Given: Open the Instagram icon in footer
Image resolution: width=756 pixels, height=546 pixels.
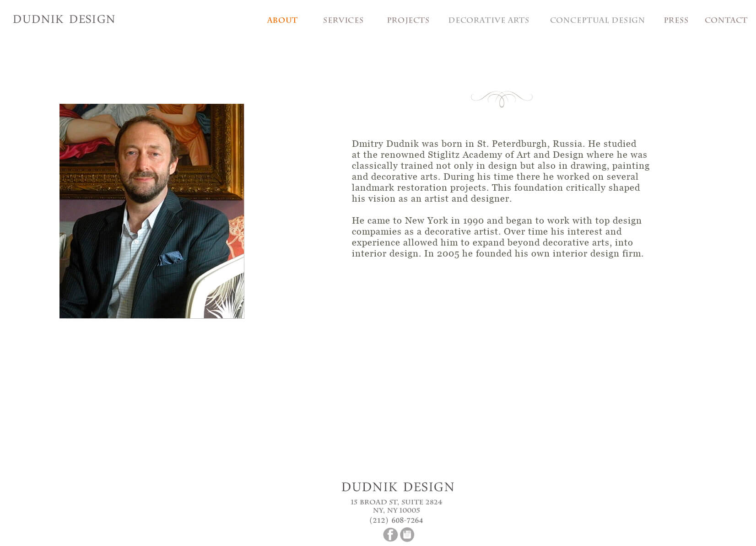Looking at the screenshot, I should pos(407,535).
